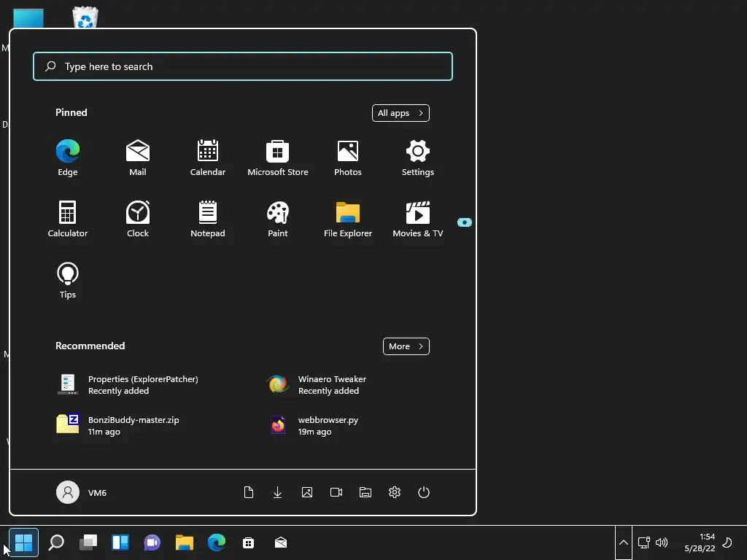This screenshot has height=560, width=747.
Task: Open the Widgets taskbar icon
Action: pos(120,542)
